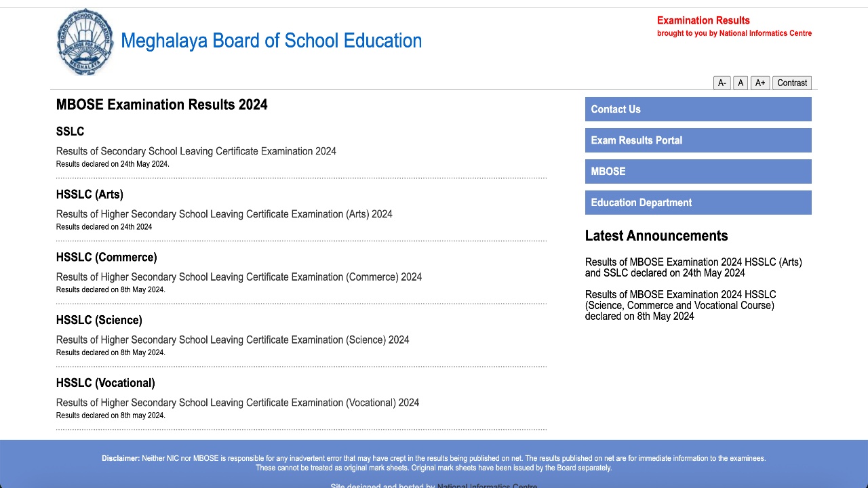This screenshot has width=868, height=488.
Task: Click Commerce 'Results declared on 8th May 2024.' note
Action: (x=111, y=290)
